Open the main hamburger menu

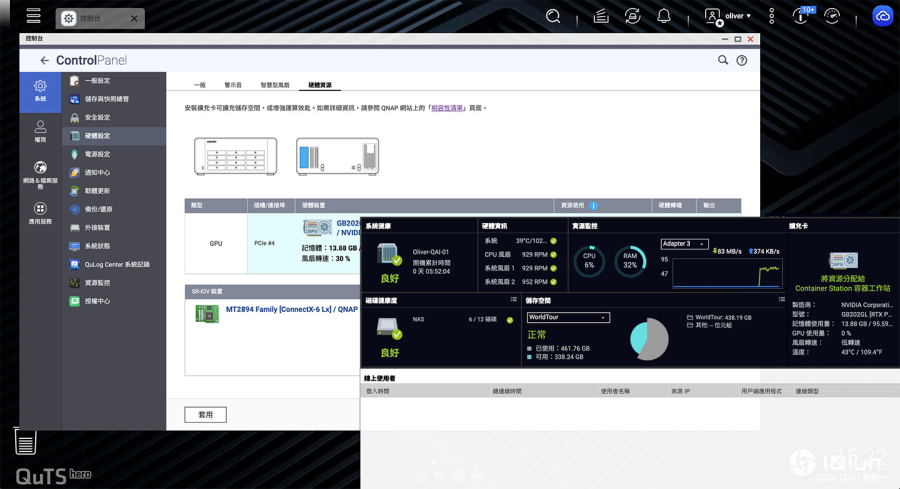tap(34, 17)
